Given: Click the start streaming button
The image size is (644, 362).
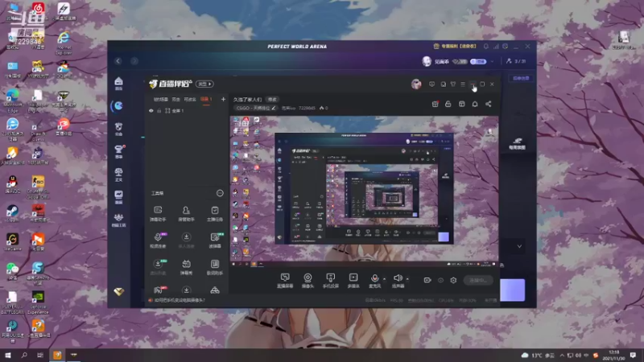Looking at the screenshot, I should point(478,280).
